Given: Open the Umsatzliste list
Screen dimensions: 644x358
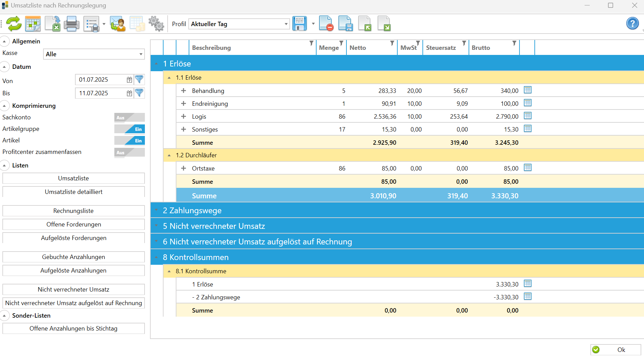Looking at the screenshot, I should click(x=74, y=178).
